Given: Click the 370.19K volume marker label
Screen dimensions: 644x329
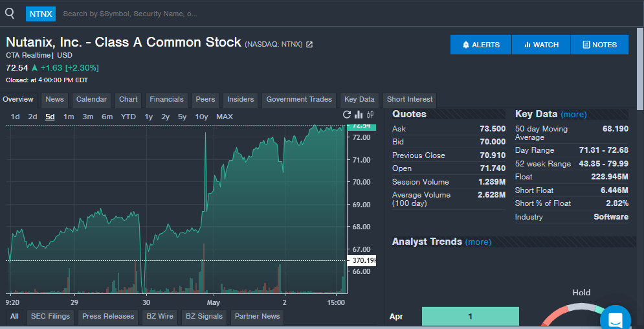Looking at the screenshot, I should tap(362, 260).
